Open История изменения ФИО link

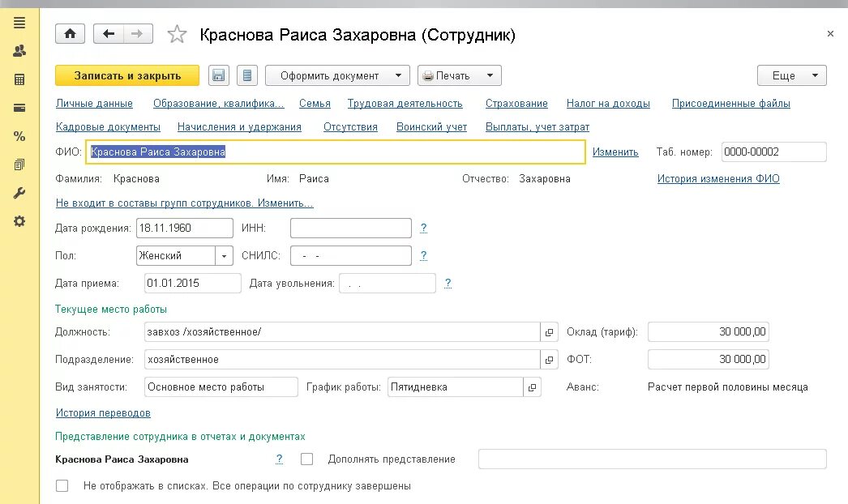718,178
